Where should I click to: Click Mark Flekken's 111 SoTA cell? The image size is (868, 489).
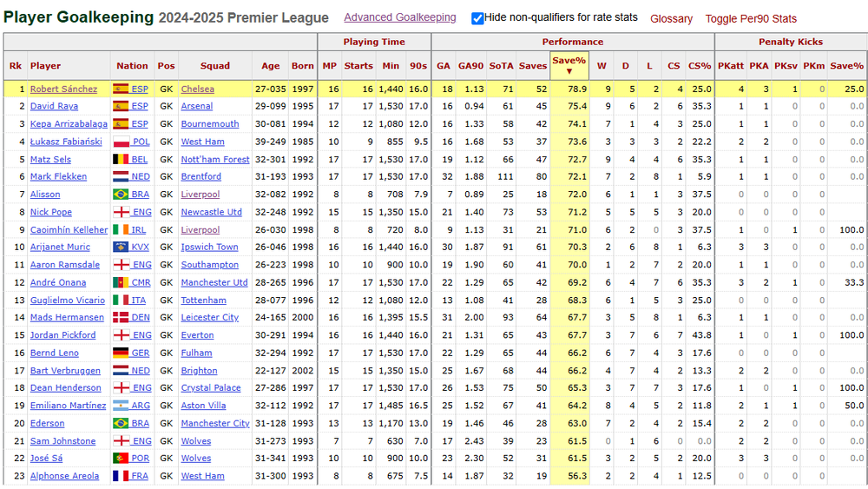[505, 176]
